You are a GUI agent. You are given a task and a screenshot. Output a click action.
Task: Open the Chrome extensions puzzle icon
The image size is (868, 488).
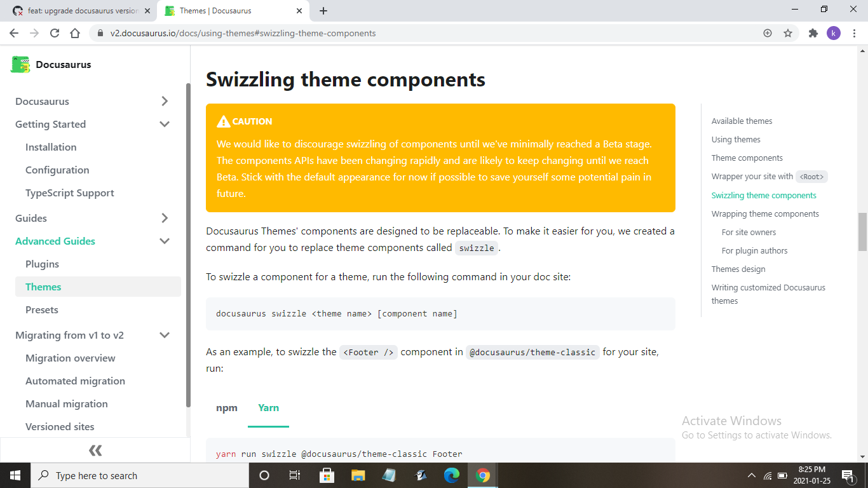point(813,33)
